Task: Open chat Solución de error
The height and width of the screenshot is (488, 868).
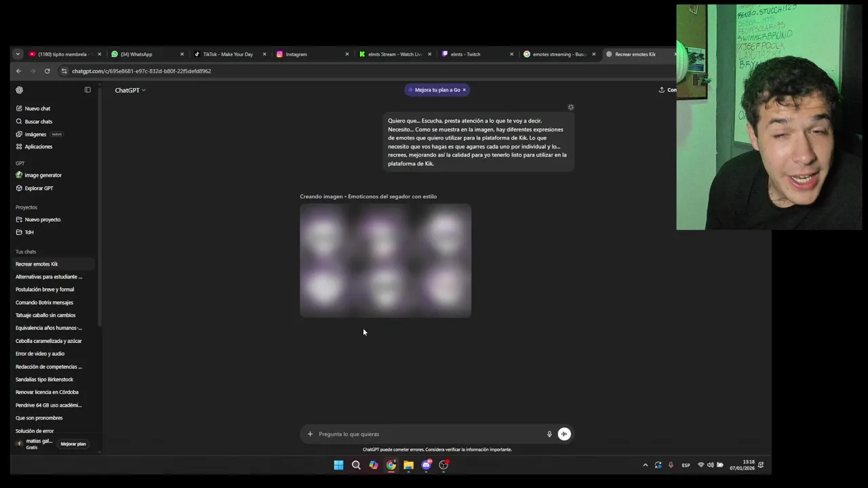Action: (x=35, y=431)
